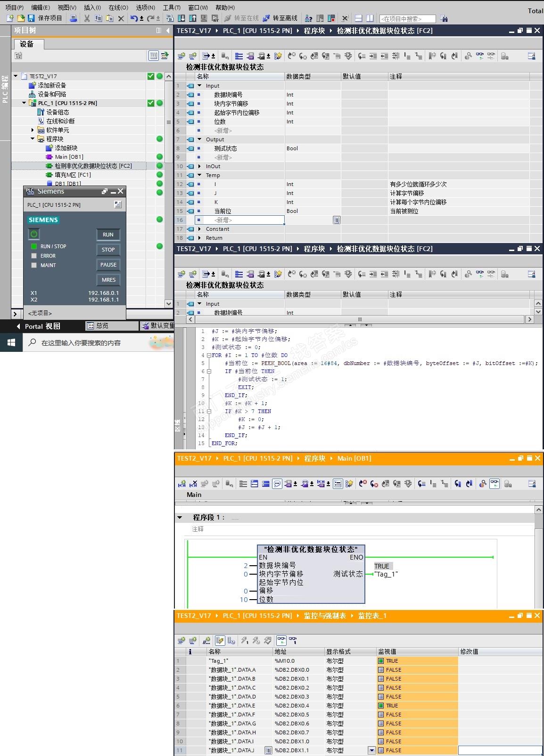Collapse the IF #当前位 code fold marker
Screen dimensions: 544x756
pyautogui.click(x=209, y=371)
